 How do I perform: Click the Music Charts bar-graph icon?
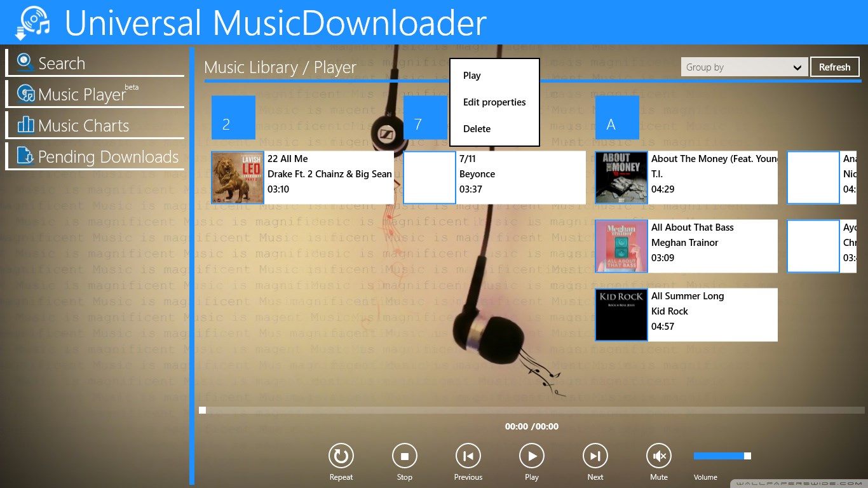(x=24, y=125)
